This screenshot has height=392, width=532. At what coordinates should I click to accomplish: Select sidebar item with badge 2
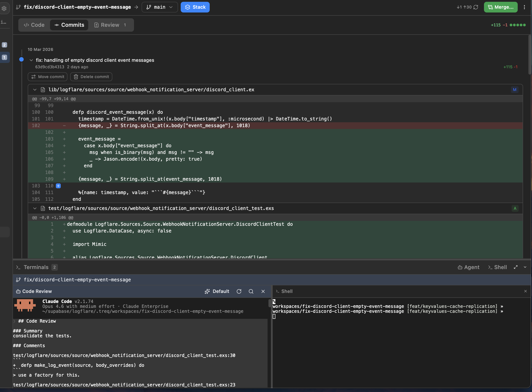tap(4, 45)
